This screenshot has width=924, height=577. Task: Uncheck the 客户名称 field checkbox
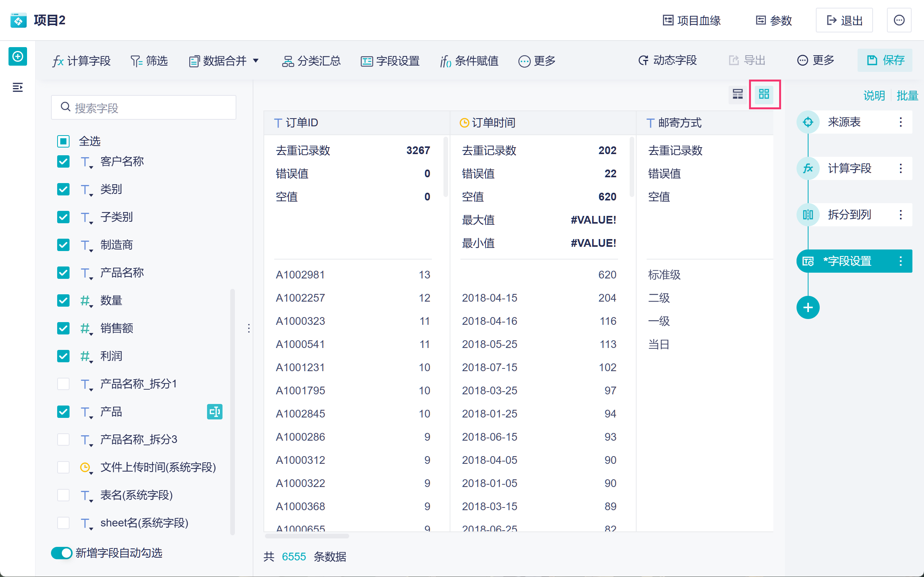[x=63, y=161]
